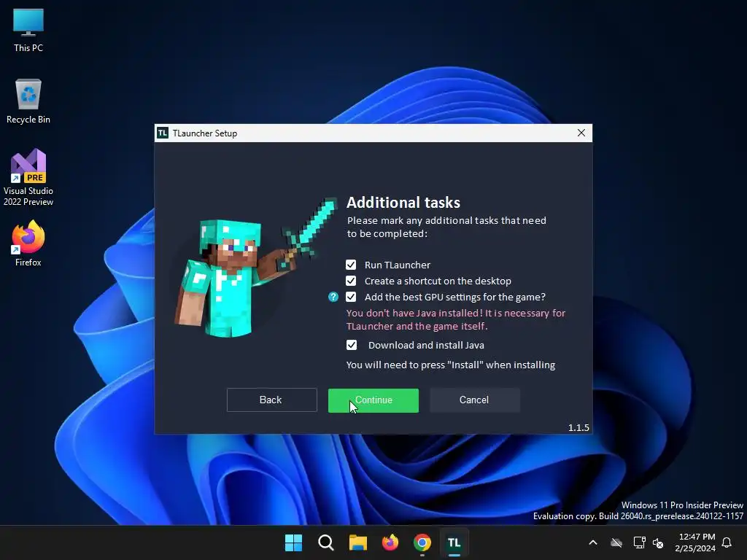Open the network status tray icon

tap(639, 542)
